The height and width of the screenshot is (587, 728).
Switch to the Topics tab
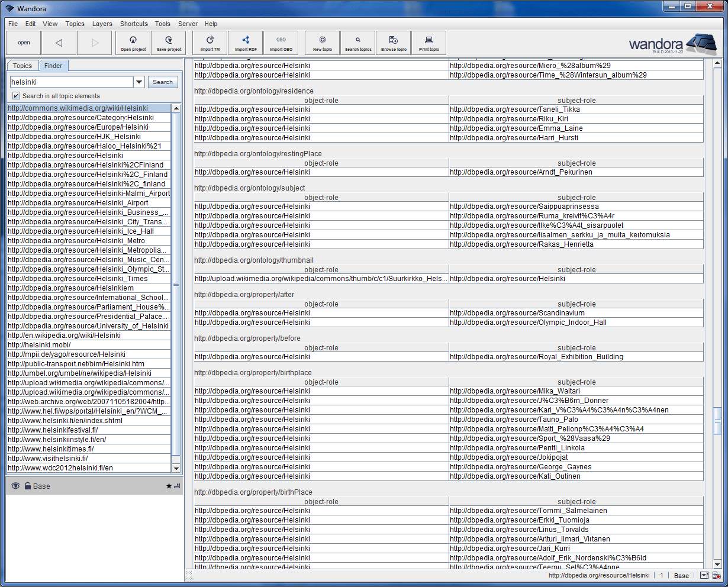click(x=22, y=66)
